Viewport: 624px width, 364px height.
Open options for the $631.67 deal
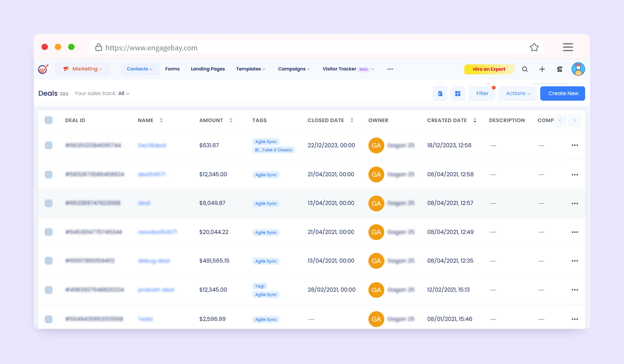tap(574, 145)
